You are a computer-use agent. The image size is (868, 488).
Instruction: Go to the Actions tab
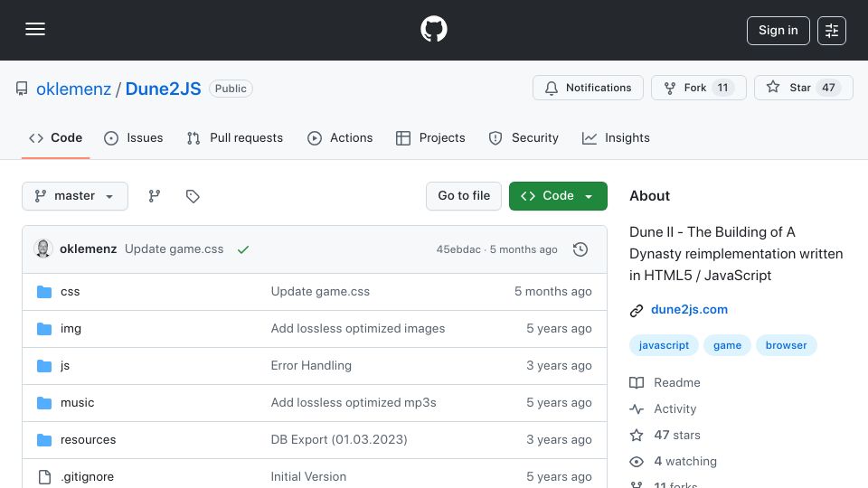(340, 137)
